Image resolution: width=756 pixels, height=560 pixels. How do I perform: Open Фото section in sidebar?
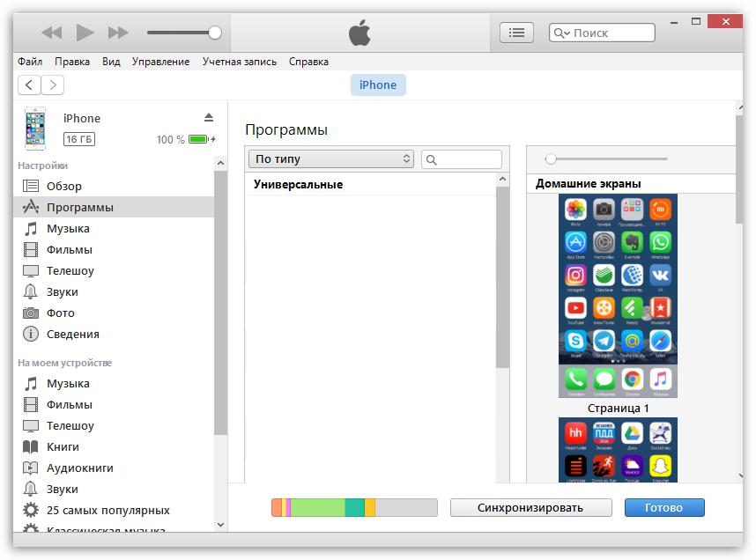(x=60, y=313)
